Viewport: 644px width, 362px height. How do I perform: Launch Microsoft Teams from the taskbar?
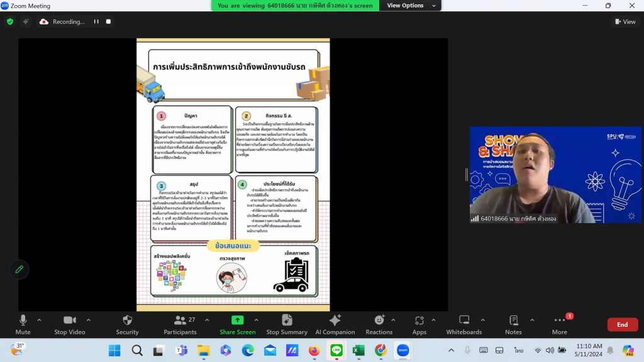point(181,351)
